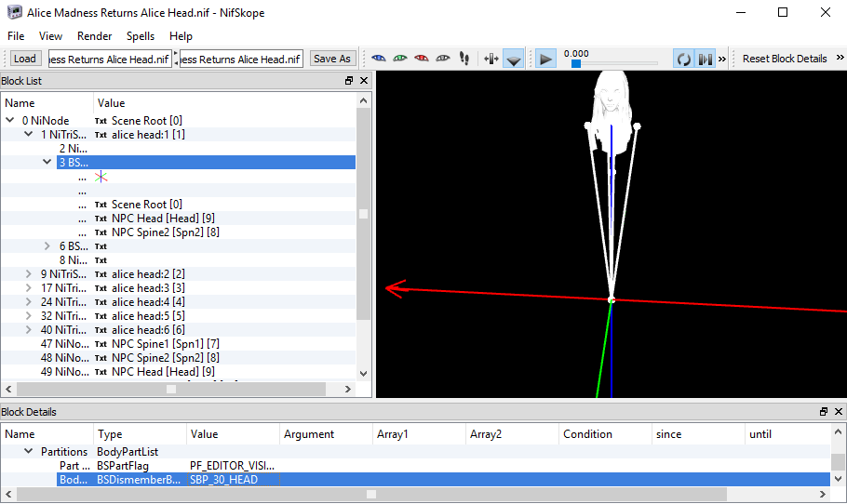Collapse the Partitions row in Block Details
The image size is (847, 504).
pyautogui.click(x=29, y=451)
